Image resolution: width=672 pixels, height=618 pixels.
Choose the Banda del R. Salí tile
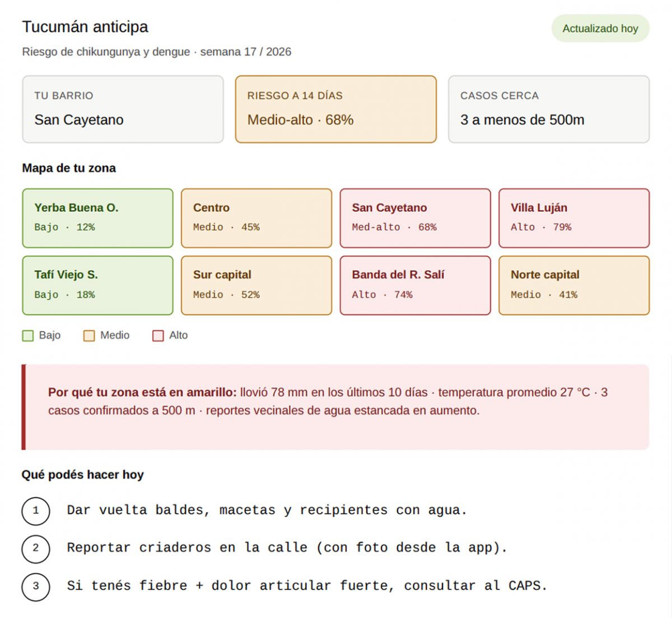pyautogui.click(x=416, y=285)
